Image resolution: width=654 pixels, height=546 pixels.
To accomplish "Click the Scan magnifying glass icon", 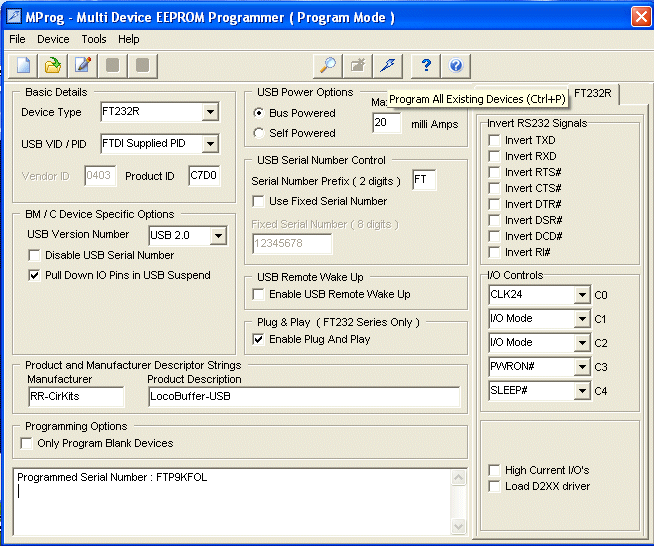I will click(x=327, y=66).
